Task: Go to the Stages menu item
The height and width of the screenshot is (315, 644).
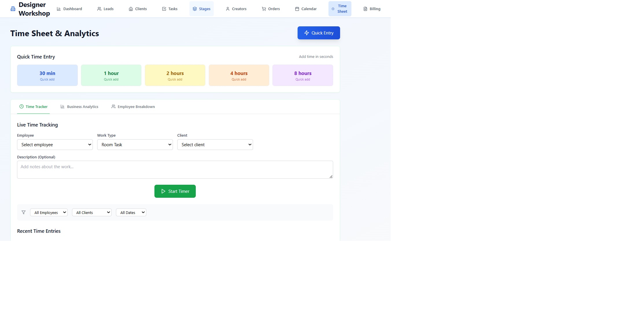Action: click(202, 9)
